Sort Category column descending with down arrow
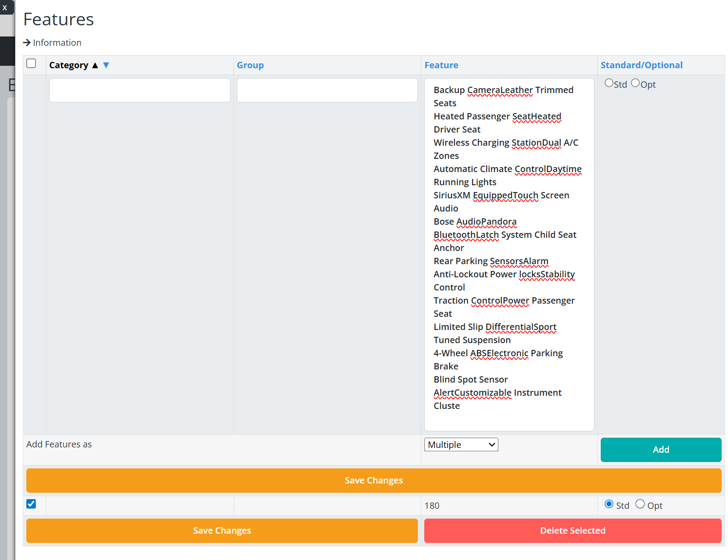The image size is (728, 560). (106, 65)
